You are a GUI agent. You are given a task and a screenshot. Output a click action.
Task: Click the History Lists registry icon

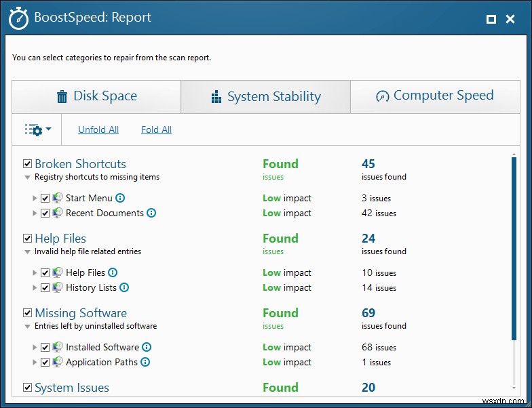pyautogui.click(x=58, y=287)
